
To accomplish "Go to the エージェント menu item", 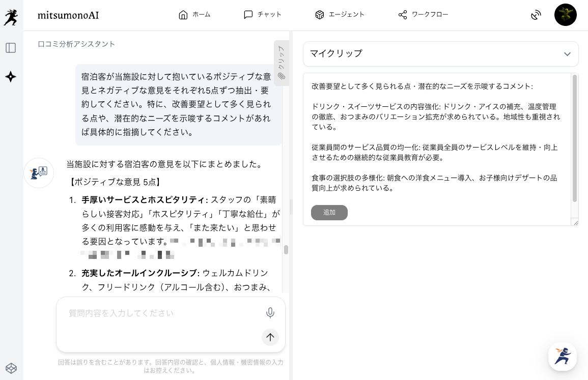I will click(340, 15).
